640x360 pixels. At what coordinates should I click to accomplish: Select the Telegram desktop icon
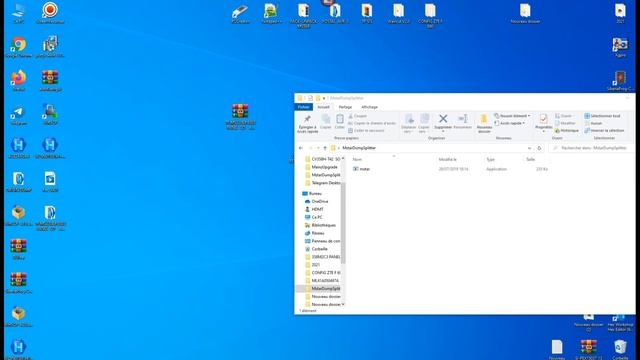coord(18,114)
